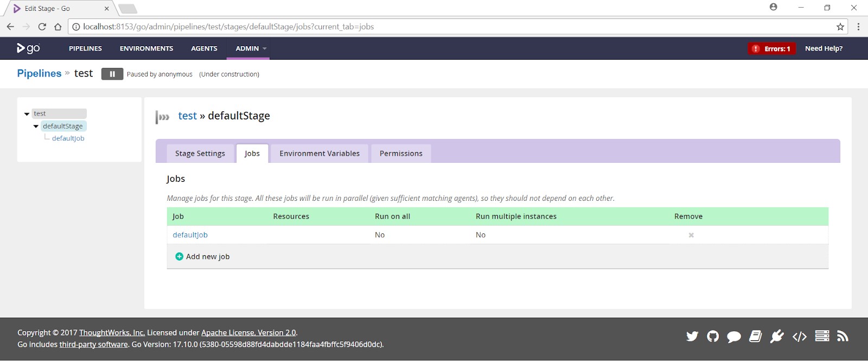The image size is (868, 361).
Task: Collapse the defaultStage tree node
Action: point(36,126)
